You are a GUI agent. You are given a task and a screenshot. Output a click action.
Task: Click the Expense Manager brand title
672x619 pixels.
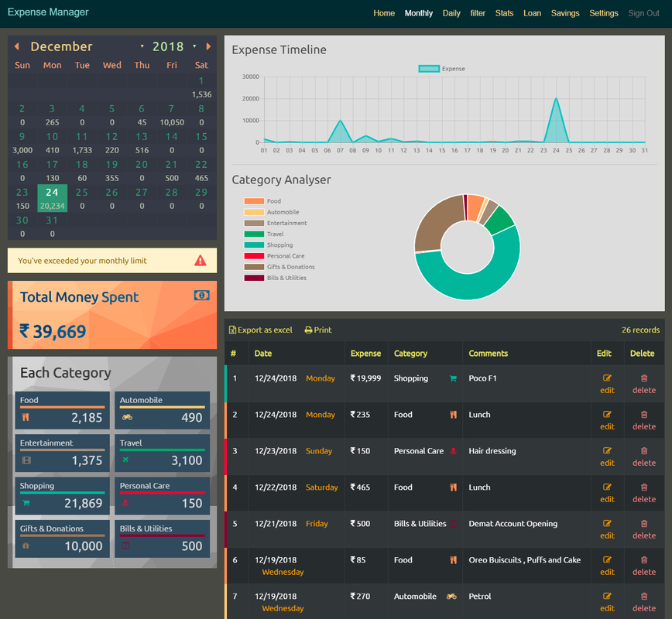48,12
